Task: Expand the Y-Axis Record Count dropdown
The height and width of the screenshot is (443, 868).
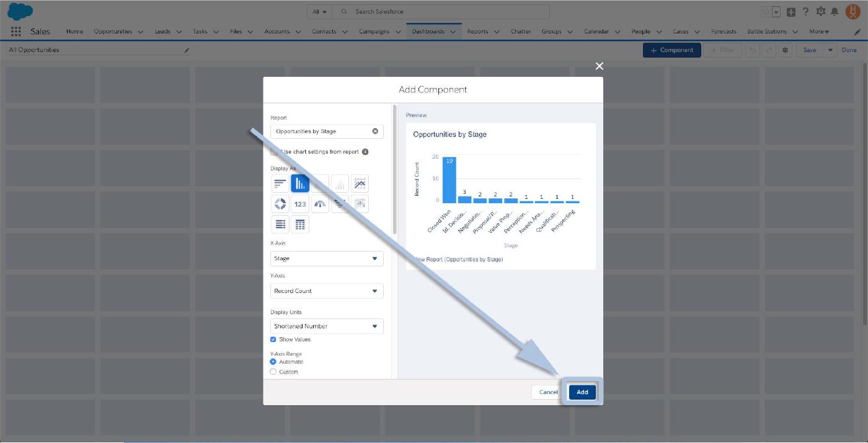Action: click(x=327, y=291)
